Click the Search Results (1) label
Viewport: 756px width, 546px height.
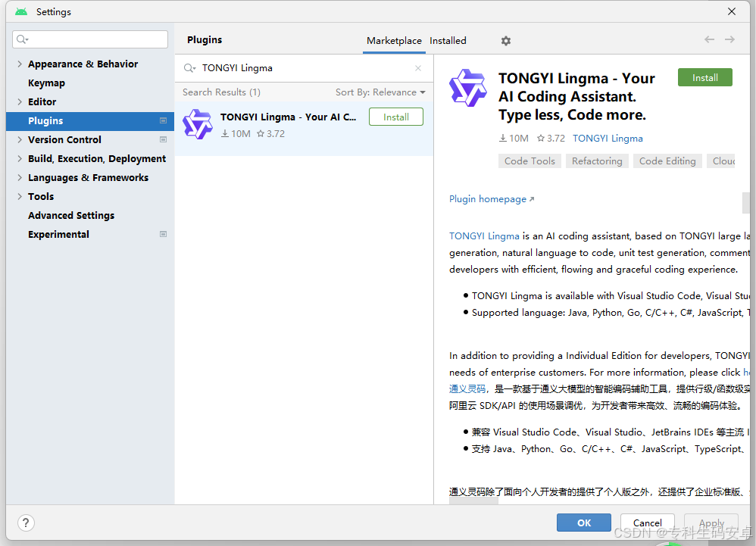click(221, 92)
